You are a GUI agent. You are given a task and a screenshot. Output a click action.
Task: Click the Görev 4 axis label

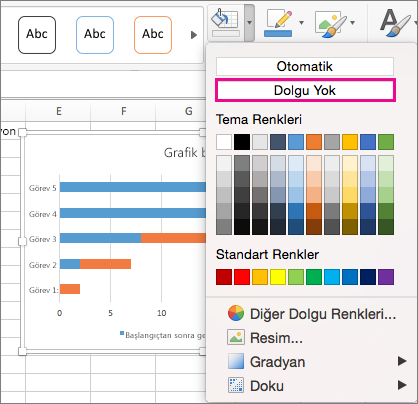pos(43,214)
